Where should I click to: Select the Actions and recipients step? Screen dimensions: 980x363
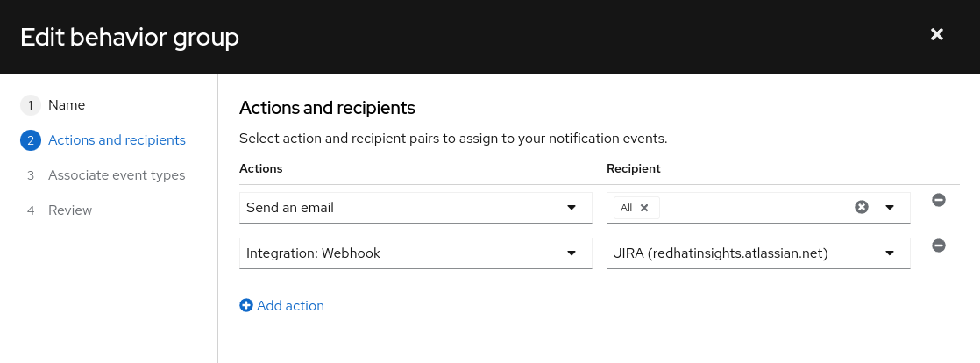[x=117, y=140]
